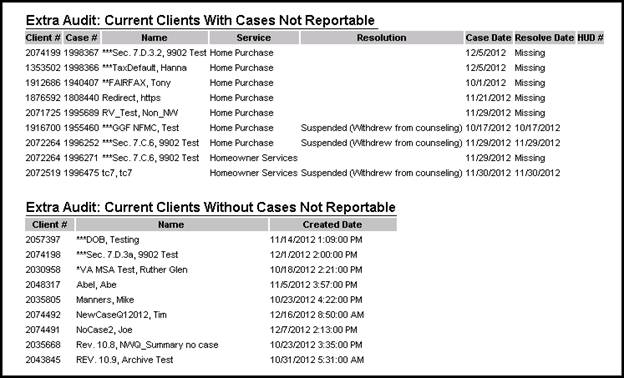The height and width of the screenshot is (378, 624).
Task: Select the Case # column header
Action: point(81,38)
